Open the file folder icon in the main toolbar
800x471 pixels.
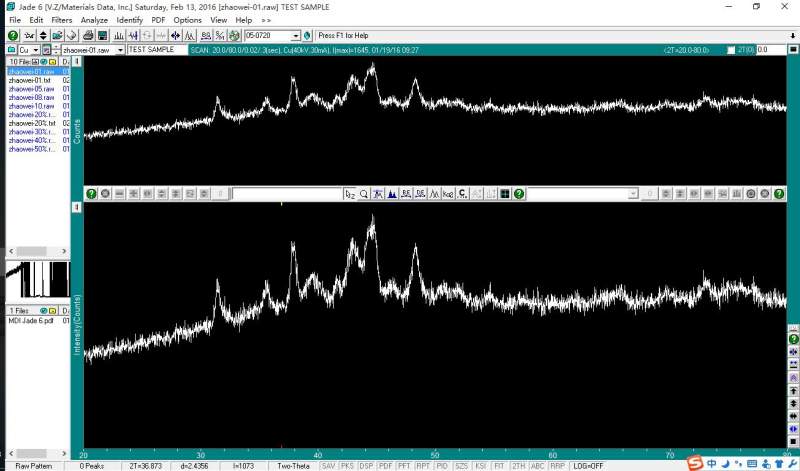[58, 36]
